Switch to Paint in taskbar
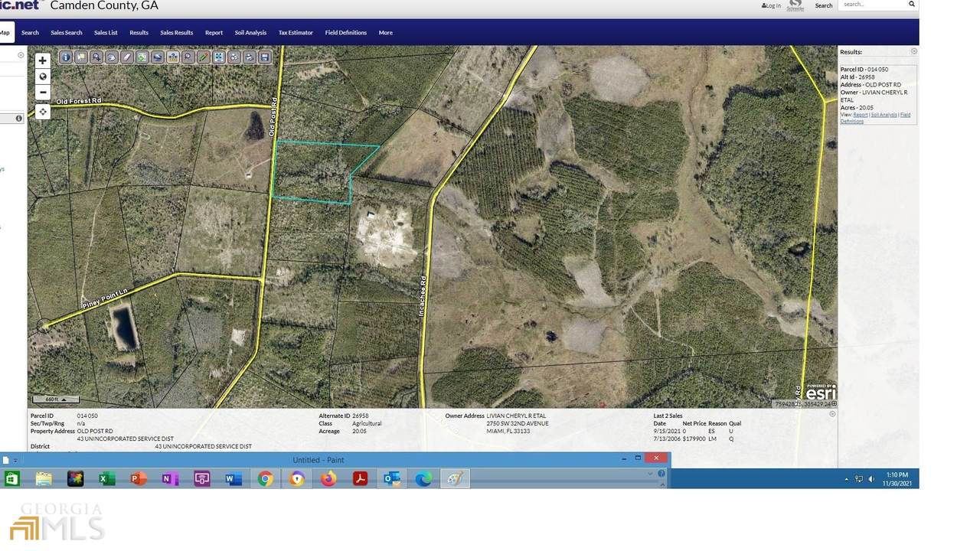The image size is (980, 551). coord(455,479)
